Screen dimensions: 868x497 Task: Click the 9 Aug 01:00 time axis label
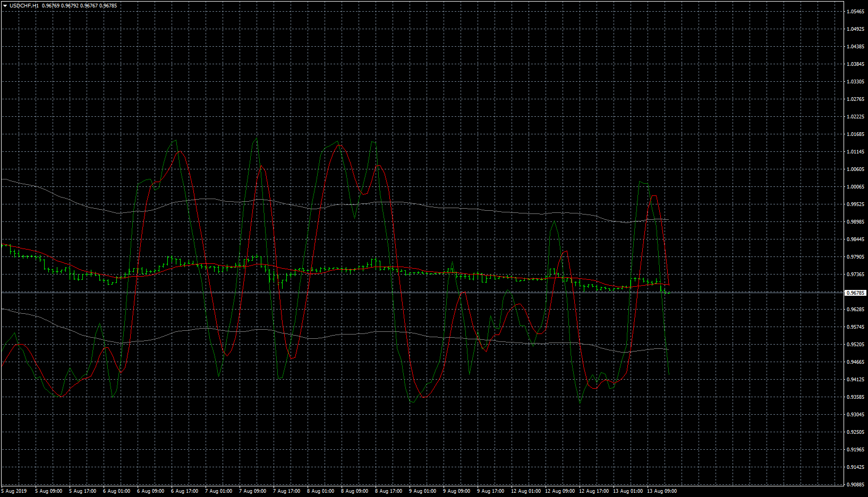(x=422, y=491)
